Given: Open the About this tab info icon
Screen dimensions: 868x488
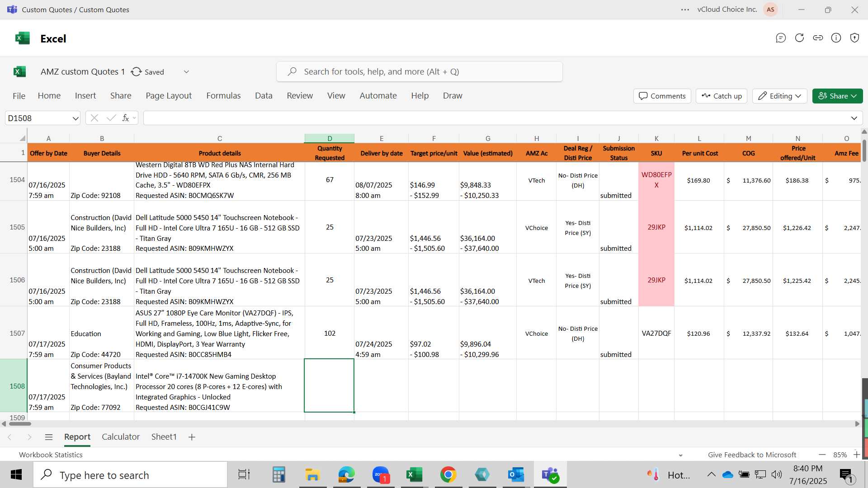Looking at the screenshot, I should tap(836, 38).
